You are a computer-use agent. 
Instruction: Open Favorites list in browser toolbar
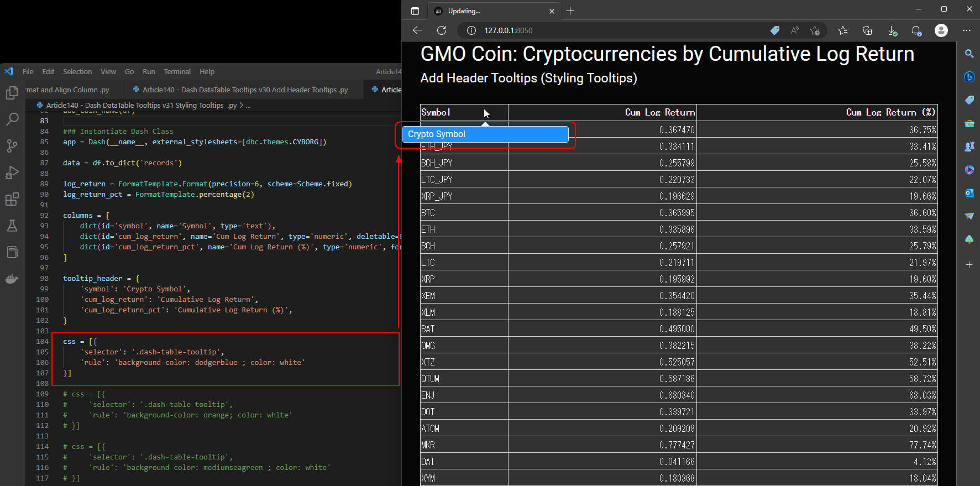click(x=843, y=30)
